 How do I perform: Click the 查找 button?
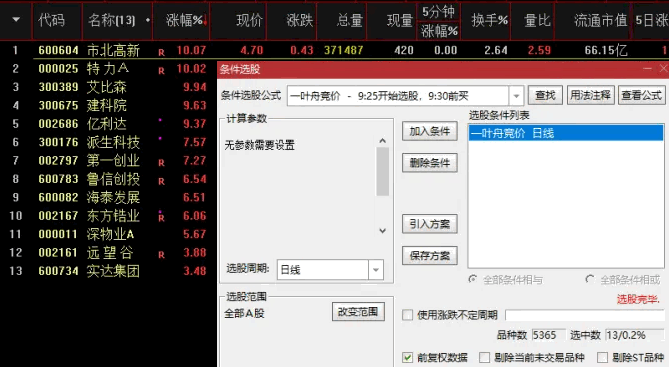[x=545, y=95]
